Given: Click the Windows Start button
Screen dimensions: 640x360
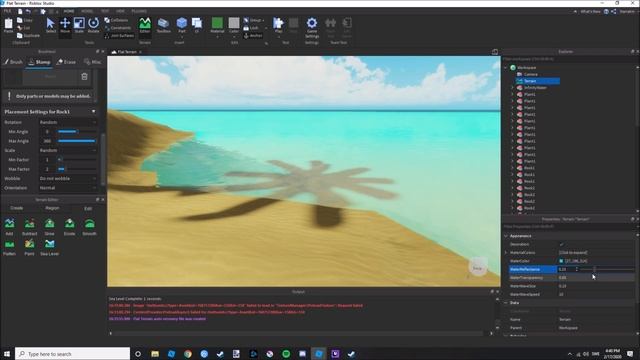Looking at the screenshot, I should (7, 353).
